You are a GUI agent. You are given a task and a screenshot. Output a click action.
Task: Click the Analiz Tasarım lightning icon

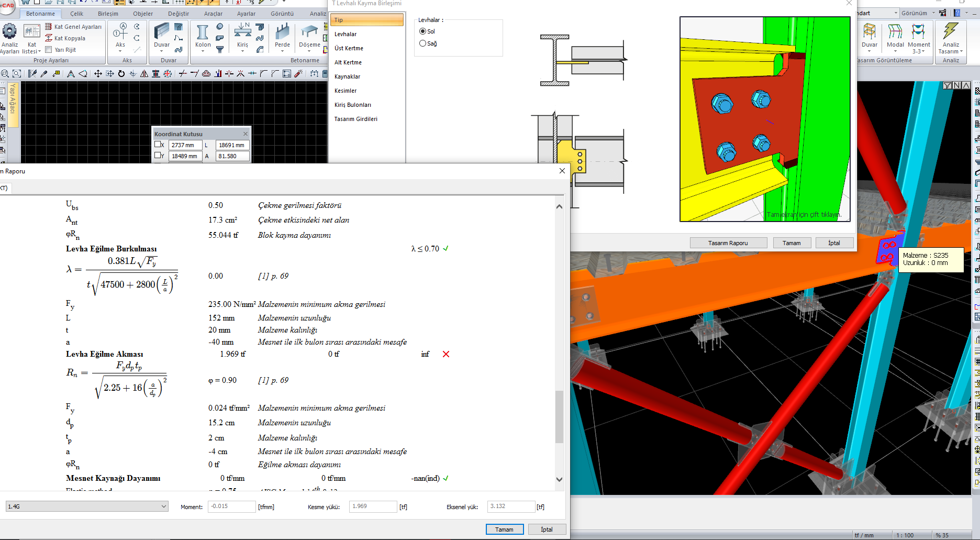pyautogui.click(x=951, y=31)
